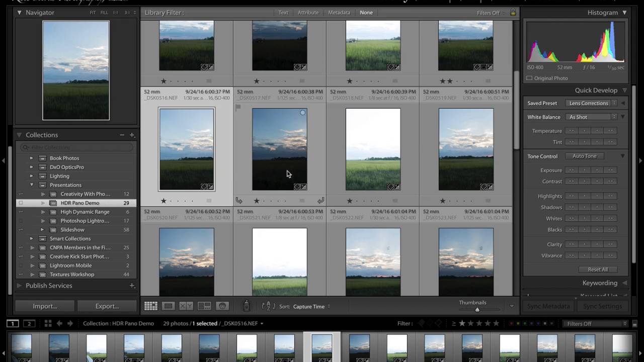
Task: Click last Contrast adjustment button
Action: pos(610,181)
